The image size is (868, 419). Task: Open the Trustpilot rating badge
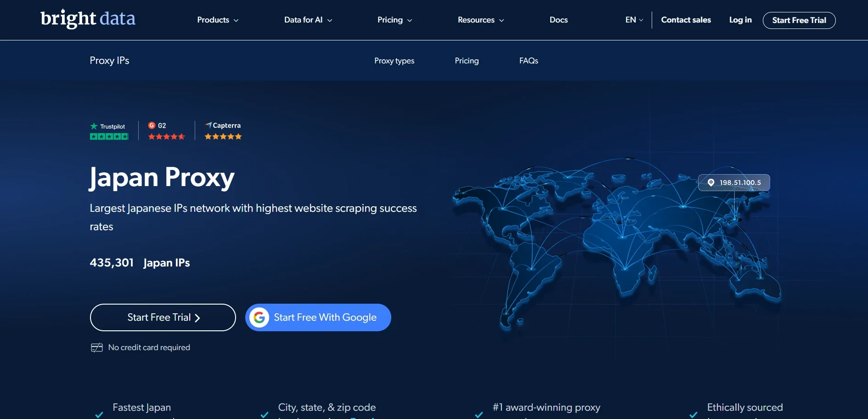point(109,131)
